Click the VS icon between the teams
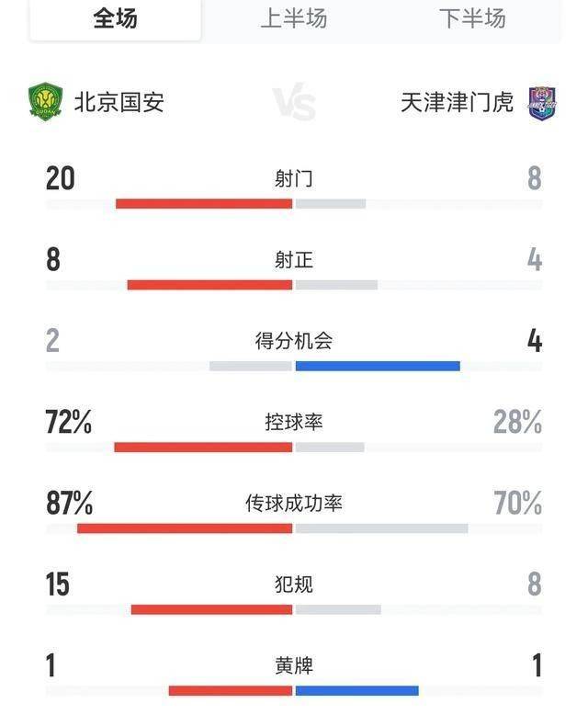 pos(294,103)
